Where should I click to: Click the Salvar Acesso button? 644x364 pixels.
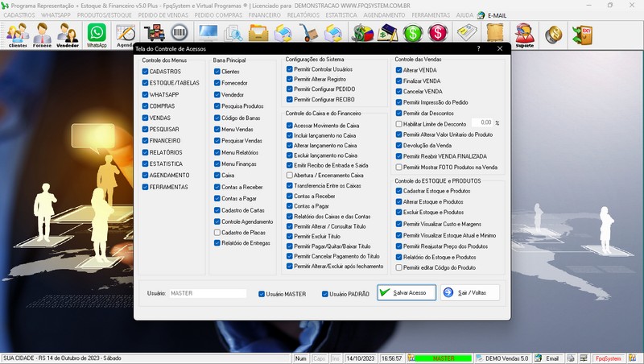tap(406, 292)
